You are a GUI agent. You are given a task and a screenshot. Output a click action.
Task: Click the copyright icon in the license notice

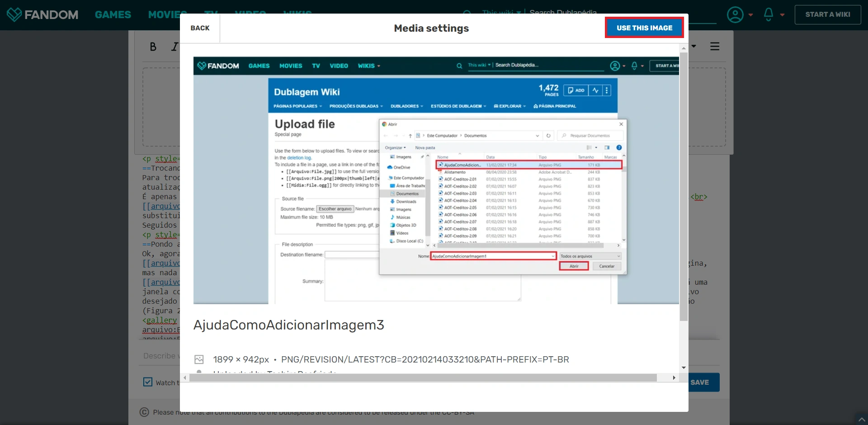pyautogui.click(x=144, y=412)
